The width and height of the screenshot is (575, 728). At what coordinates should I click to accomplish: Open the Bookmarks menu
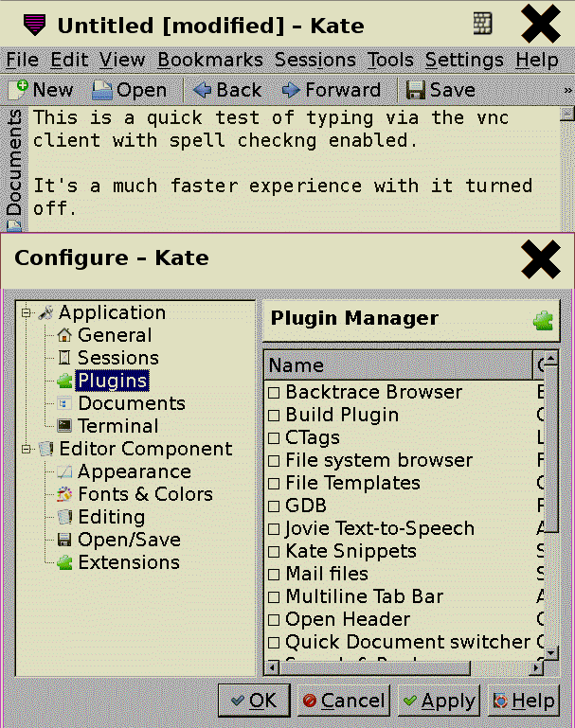click(210, 60)
